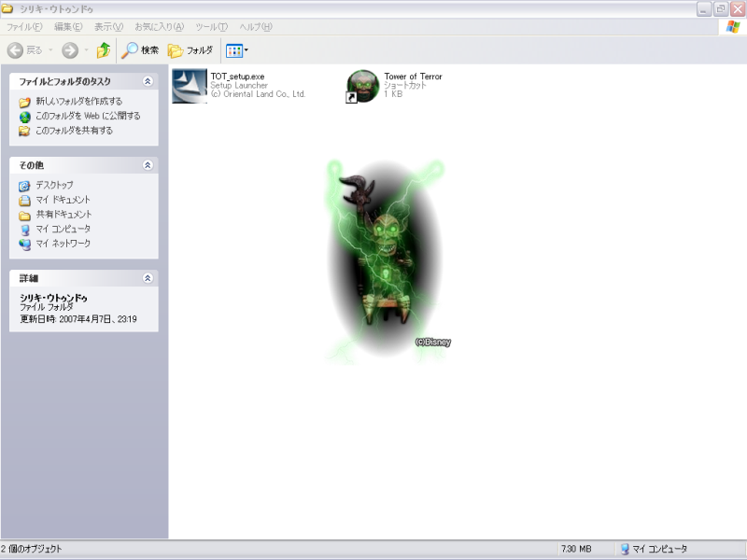Go back with the 戻る arrow button
747x560 pixels.
pos(25,50)
